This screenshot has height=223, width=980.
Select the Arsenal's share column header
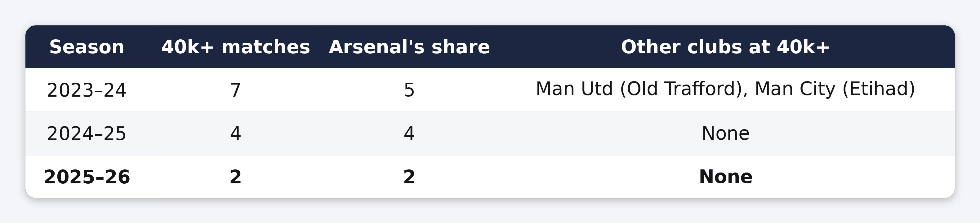409,47
